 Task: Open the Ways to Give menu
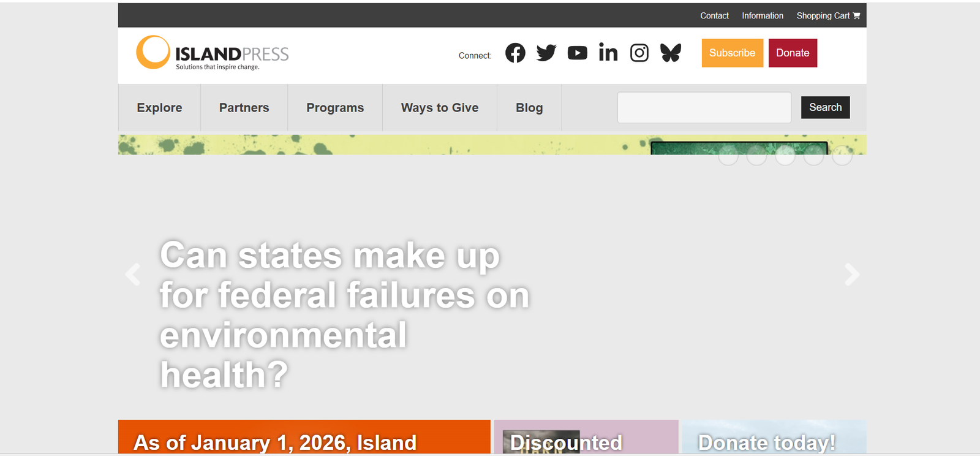point(440,108)
